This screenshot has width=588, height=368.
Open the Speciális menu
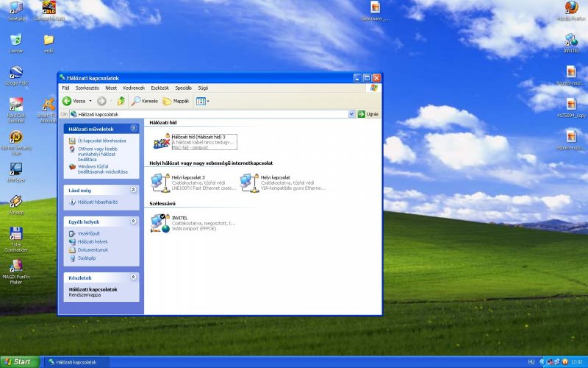pos(183,88)
